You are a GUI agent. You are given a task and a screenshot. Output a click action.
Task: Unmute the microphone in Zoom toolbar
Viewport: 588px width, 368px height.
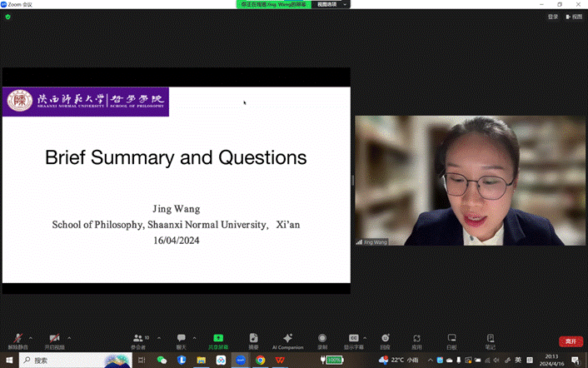15,339
